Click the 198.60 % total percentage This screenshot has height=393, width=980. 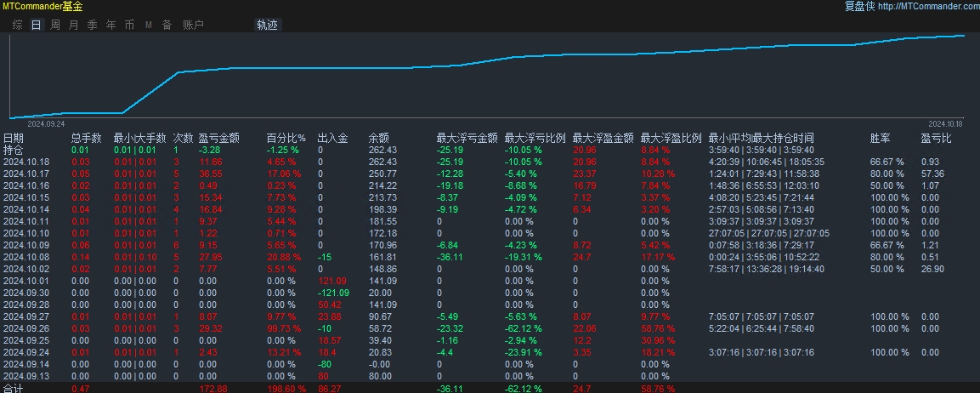286,389
